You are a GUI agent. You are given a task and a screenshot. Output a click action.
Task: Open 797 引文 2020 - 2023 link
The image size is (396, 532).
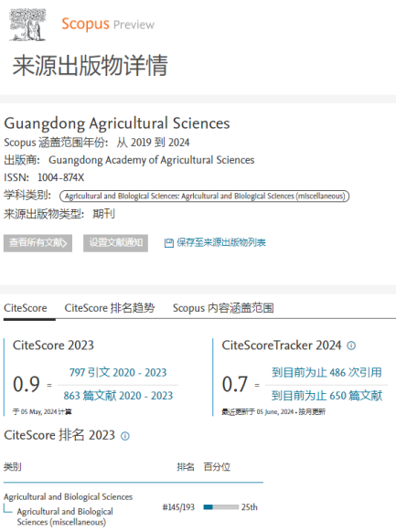pyautogui.click(x=118, y=373)
